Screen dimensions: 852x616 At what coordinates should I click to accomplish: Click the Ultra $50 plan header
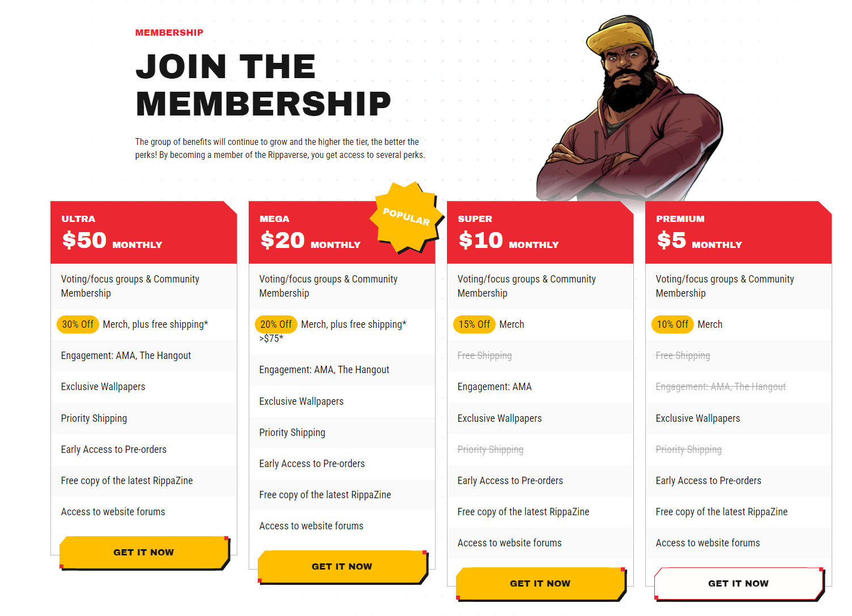click(x=144, y=232)
